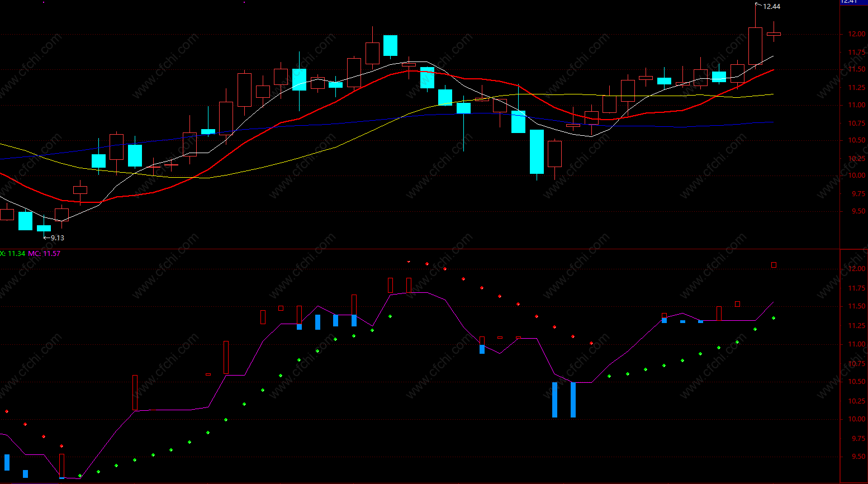Click the 12.44 high price label
Screen dimensions: 868x484
click(x=771, y=7)
